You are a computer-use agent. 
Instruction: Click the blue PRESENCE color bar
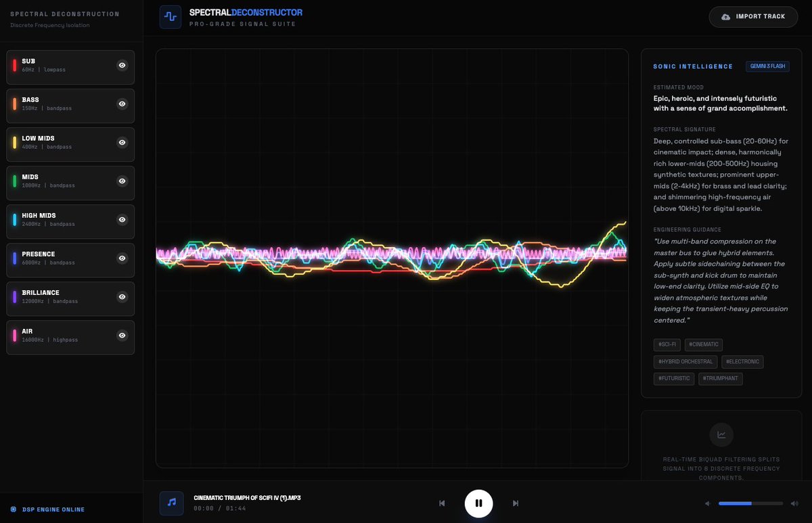[15, 258]
